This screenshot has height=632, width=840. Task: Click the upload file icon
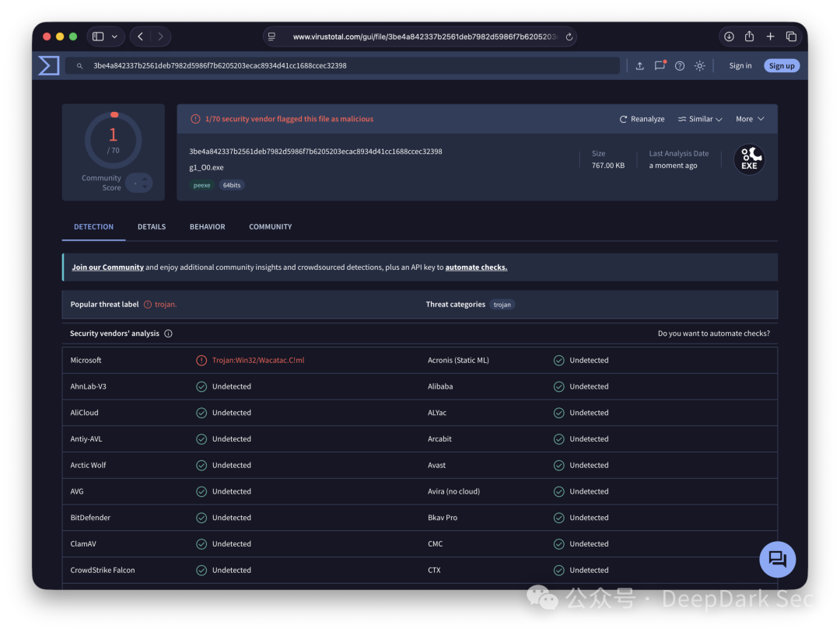(639, 66)
